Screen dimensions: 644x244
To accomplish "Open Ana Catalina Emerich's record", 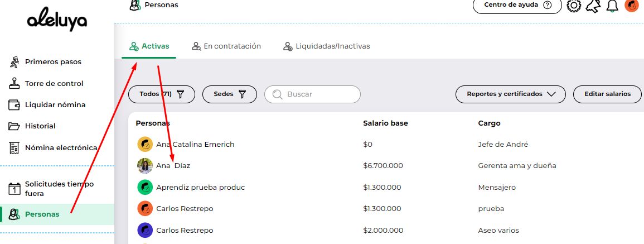I will pos(196,145).
